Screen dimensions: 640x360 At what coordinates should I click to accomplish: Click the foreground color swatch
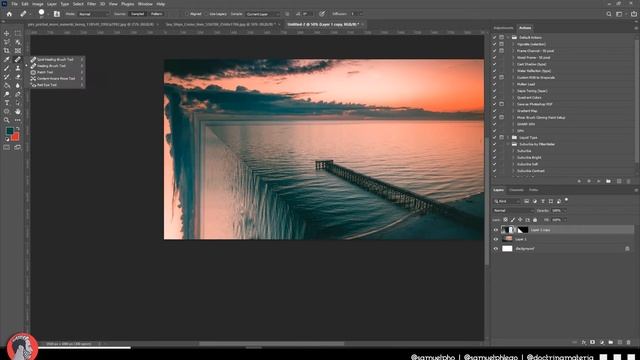click(x=9, y=131)
